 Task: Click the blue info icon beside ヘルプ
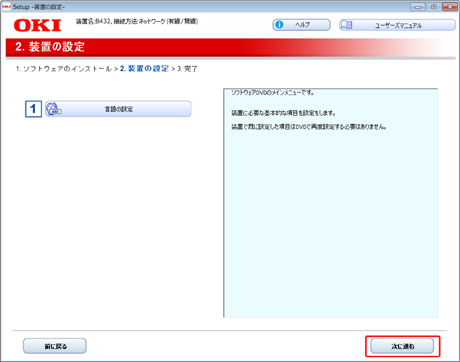[279, 25]
